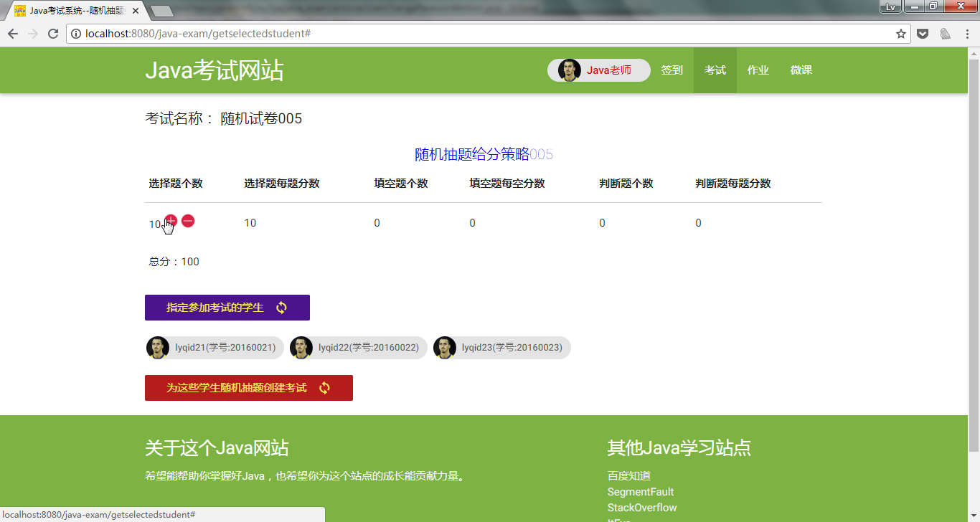Image resolution: width=980 pixels, height=522 pixels.
Task: Click the site info icon in address bar
Action: pyautogui.click(x=76, y=34)
